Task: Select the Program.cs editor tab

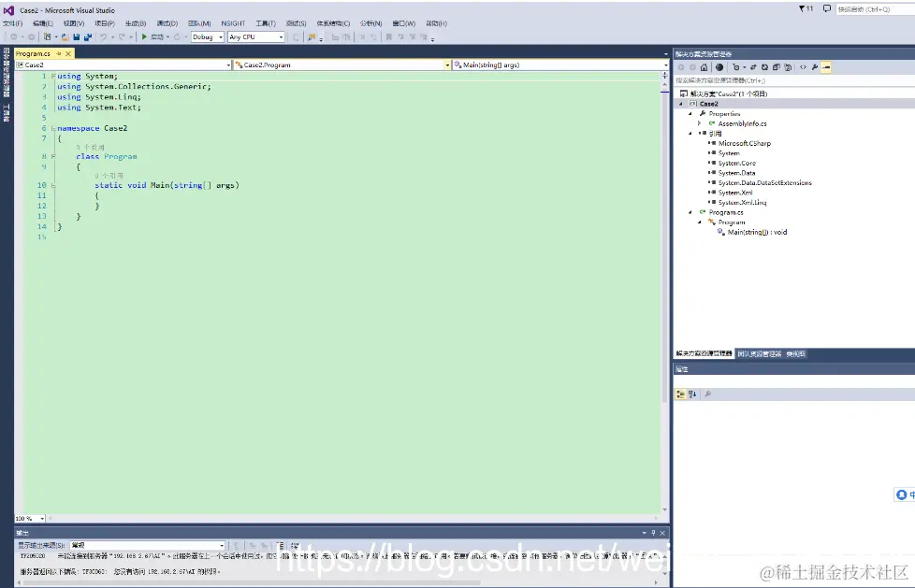Action: coord(34,53)
